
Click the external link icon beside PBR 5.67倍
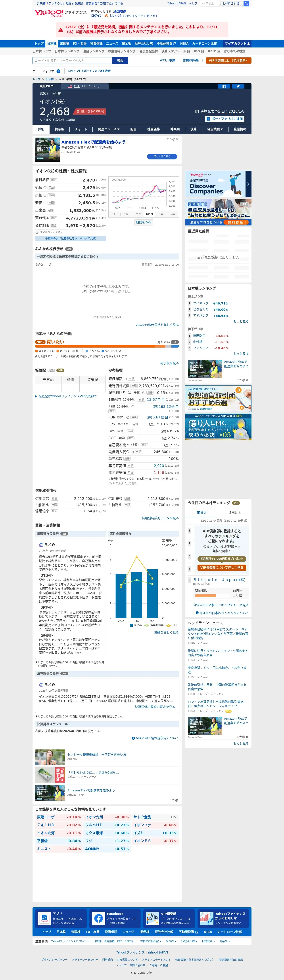166,417
